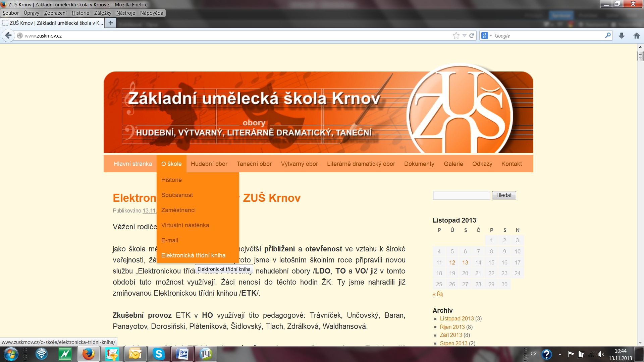
Task: Click the search magnifier icon in search box
Action: click(608, 35)
